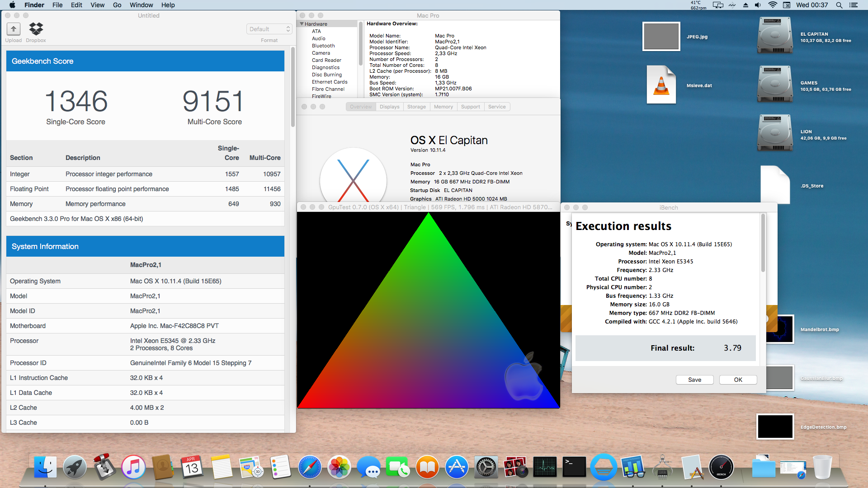Open Photos from the Dock
This screenshot has height=488, width=868.
point(339,467)
